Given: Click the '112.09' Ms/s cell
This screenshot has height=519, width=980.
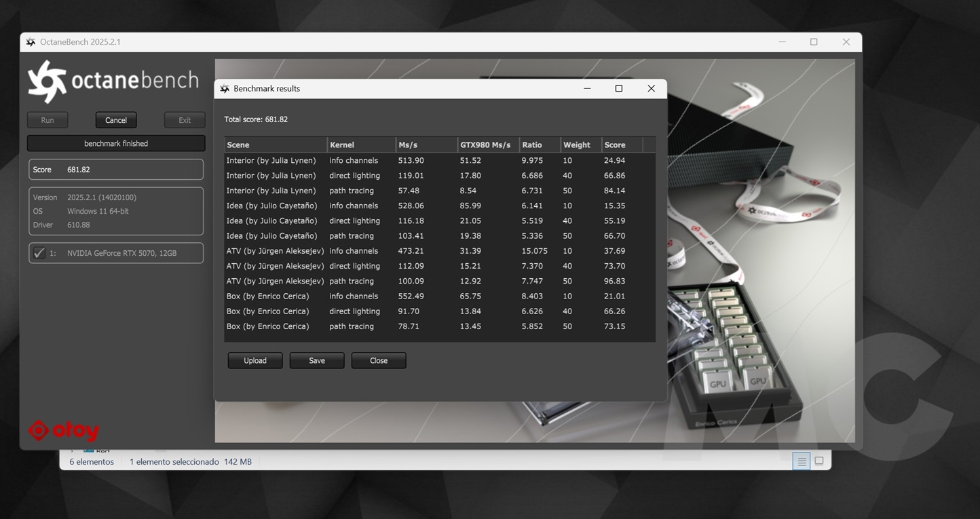Looking at the screenshot, I should point(411,266).
